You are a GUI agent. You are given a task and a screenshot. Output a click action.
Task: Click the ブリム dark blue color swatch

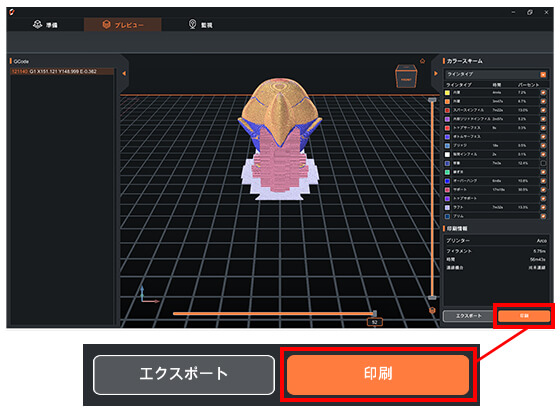click(447, 216)
